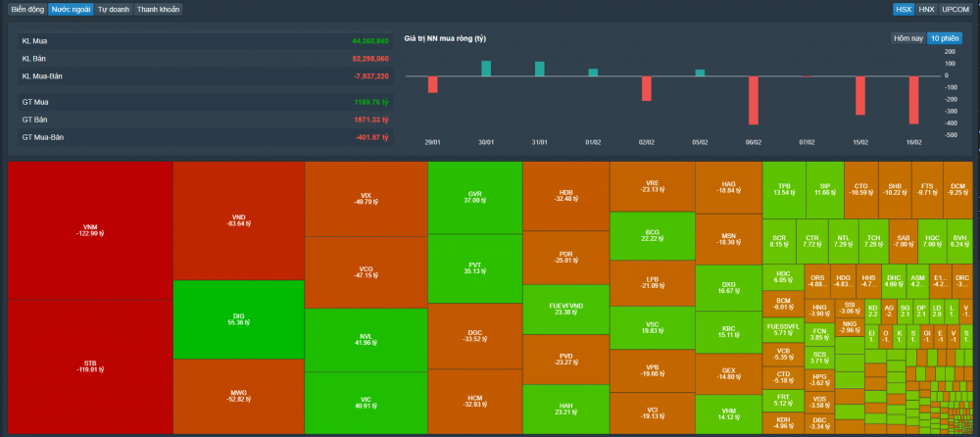Image resolution: width=980 pixels, height=437 pixels.
Task: Select the VCI tile
Action: 653,413
